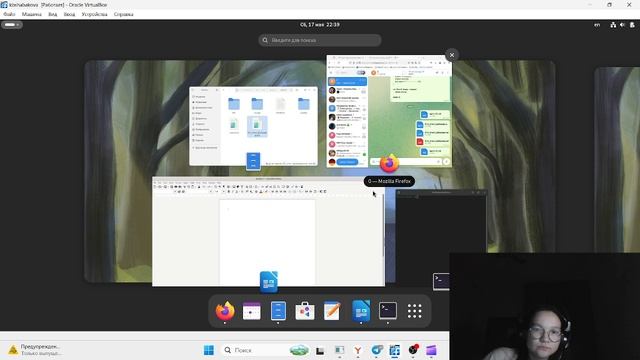Launch Firefox from the dash

(x=225, y=311)
